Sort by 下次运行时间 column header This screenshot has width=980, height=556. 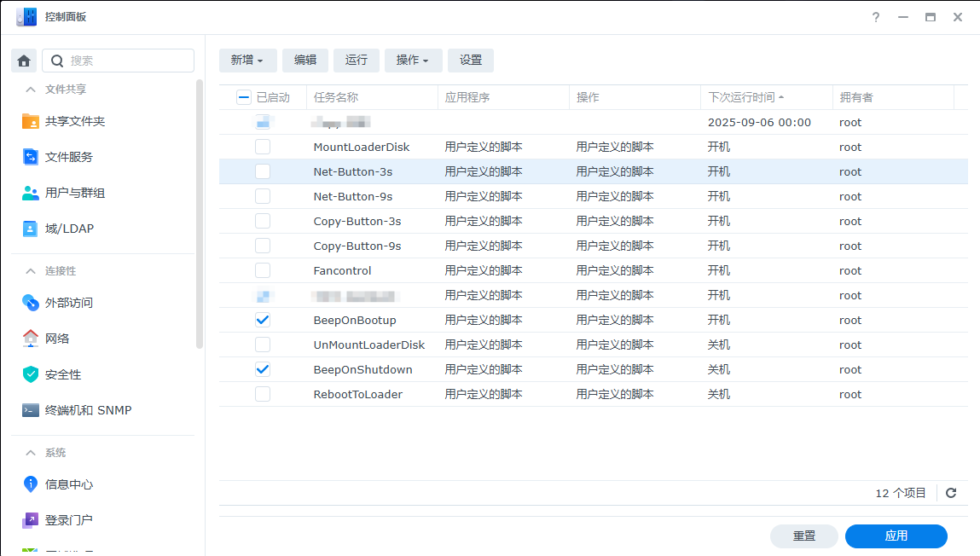(x=742, y=97)
